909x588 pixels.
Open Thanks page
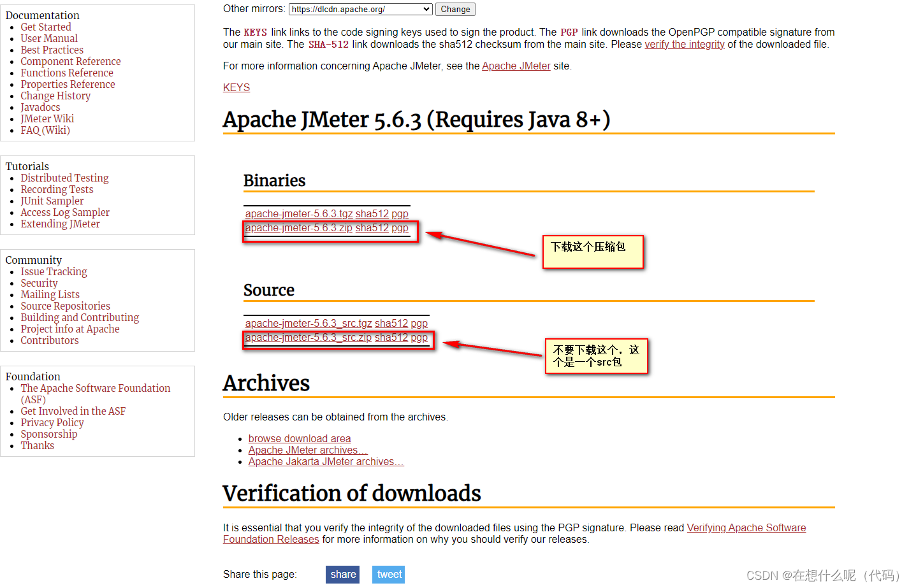(x=37, y=446)
